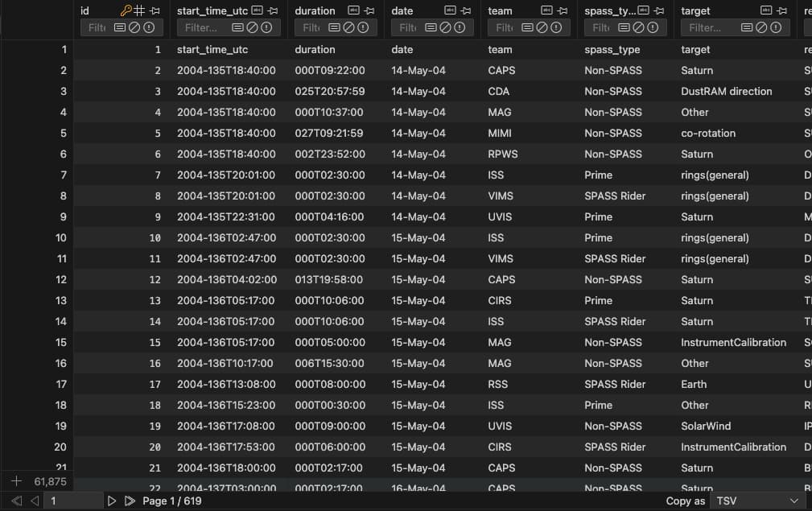
Task: Go to the next page of results
Action: [112, 501]
